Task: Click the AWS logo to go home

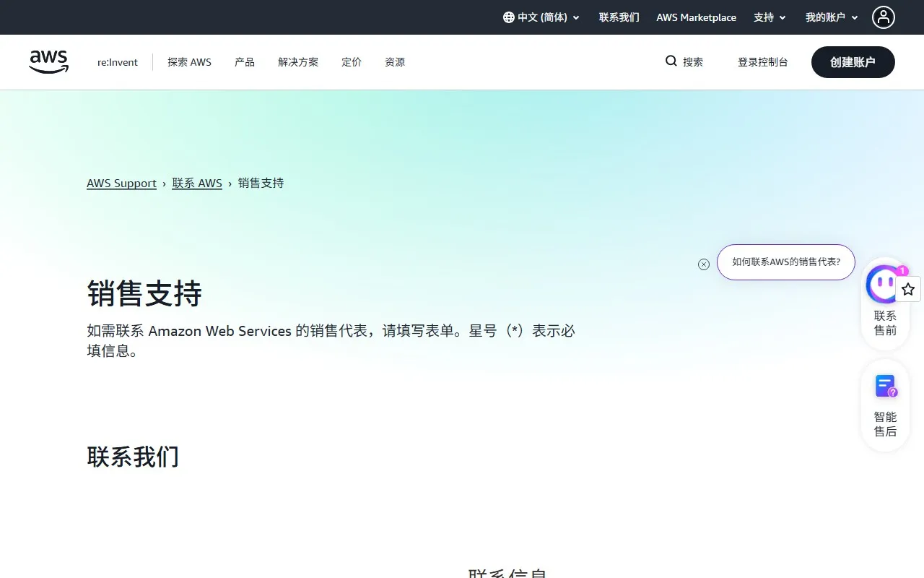Action: (x=48, y=61)
